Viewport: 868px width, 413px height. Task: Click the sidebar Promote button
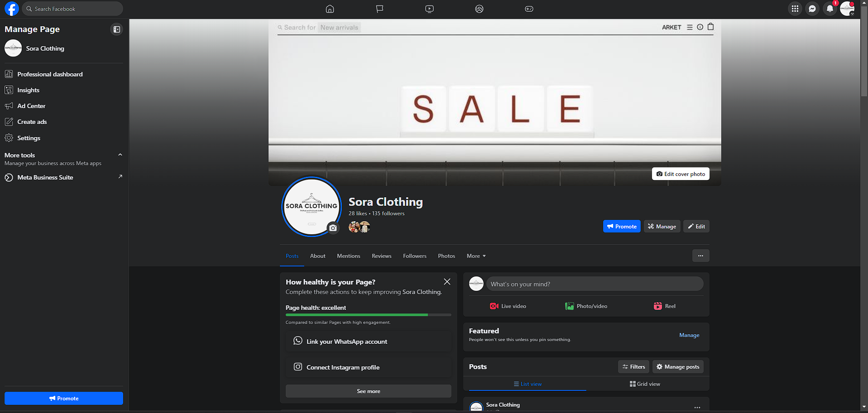click(x=64, y=398)
